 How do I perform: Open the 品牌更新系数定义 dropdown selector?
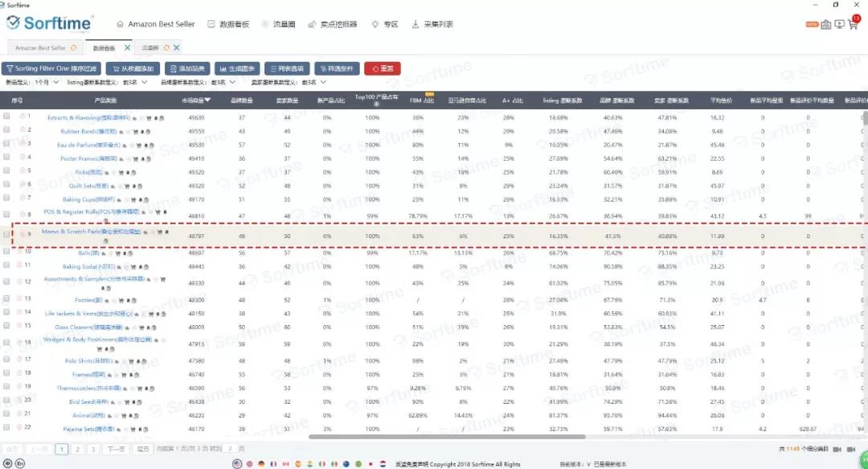pos(231,82)
